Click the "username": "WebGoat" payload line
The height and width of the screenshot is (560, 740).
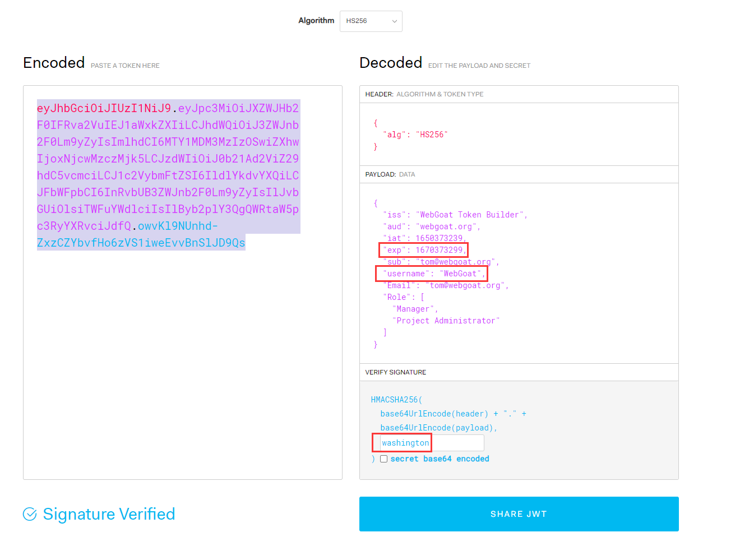pos(434,274)
